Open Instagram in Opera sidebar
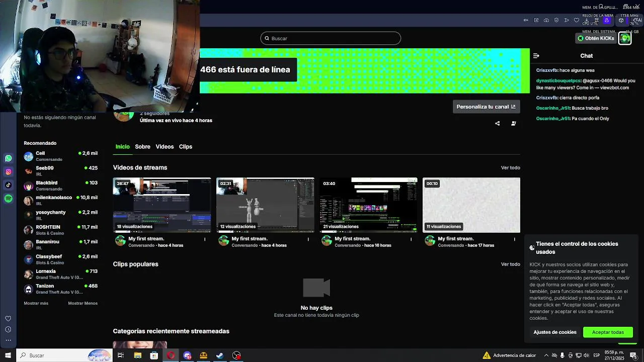644x362 pixels. pyautogui.click(x=9, y=171)
